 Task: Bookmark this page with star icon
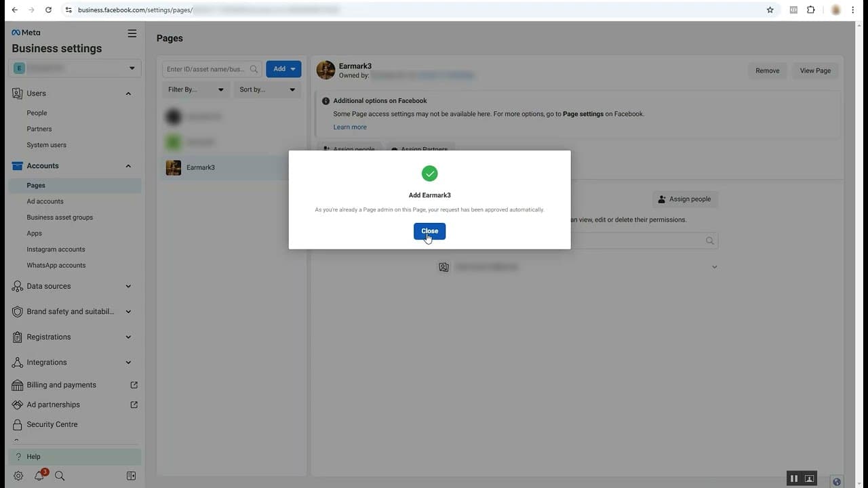click(x=770, y=10)
